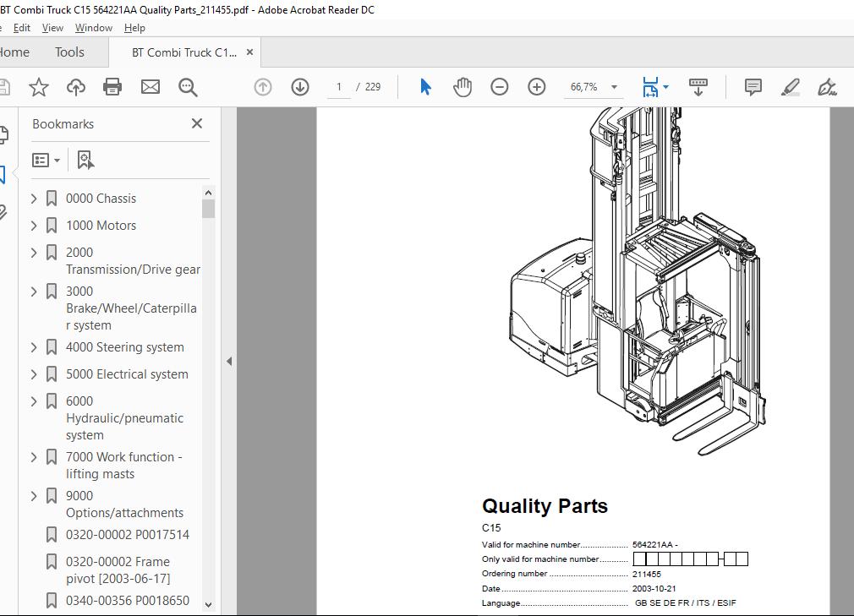Select the highlight text pen tool
This screenshot has height=616, width=854.
tap(790, 87)
